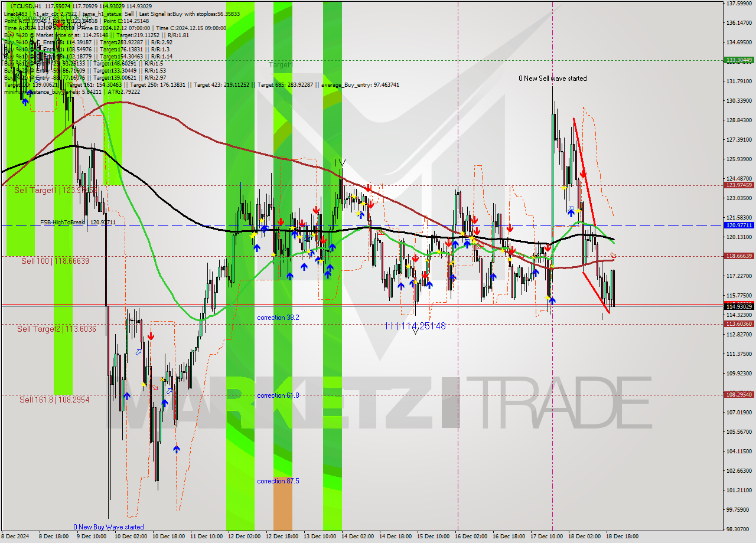
Task: Click the red 118.66639 price tag
Action: [739, 256]
